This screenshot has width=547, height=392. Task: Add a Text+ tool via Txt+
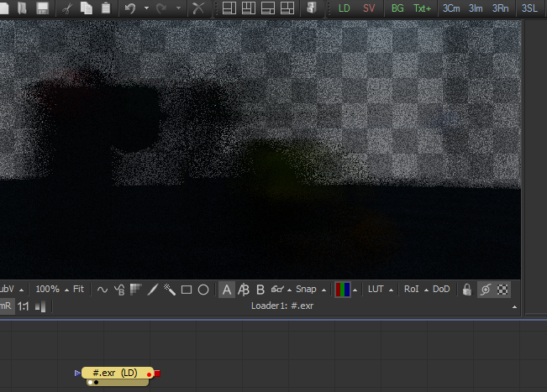coord(422,8)
